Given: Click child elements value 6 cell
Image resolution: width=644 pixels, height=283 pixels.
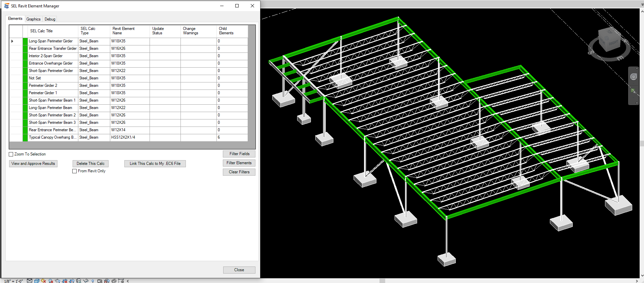Looking at the screenshot, I should [x=232, y=137].
